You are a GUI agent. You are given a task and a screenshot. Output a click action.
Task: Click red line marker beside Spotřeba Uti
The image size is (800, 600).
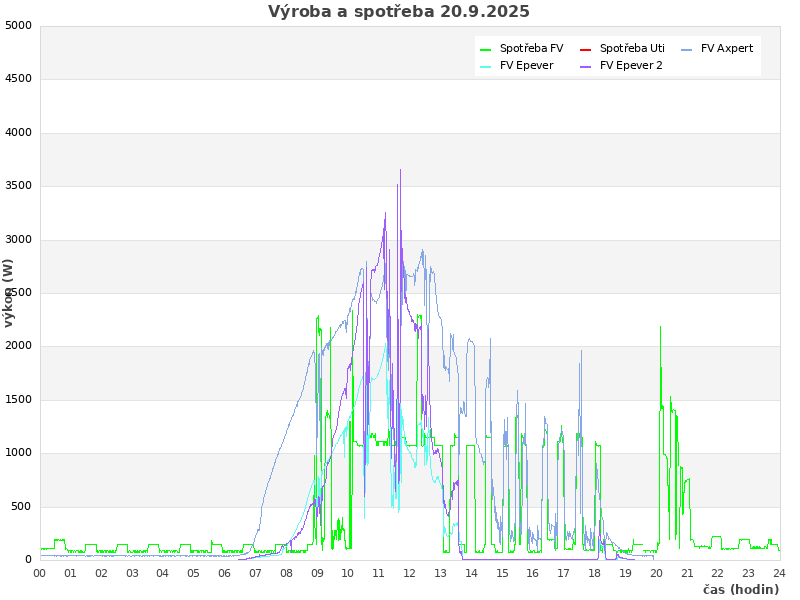pyautogui.click(x=586, y=49)
